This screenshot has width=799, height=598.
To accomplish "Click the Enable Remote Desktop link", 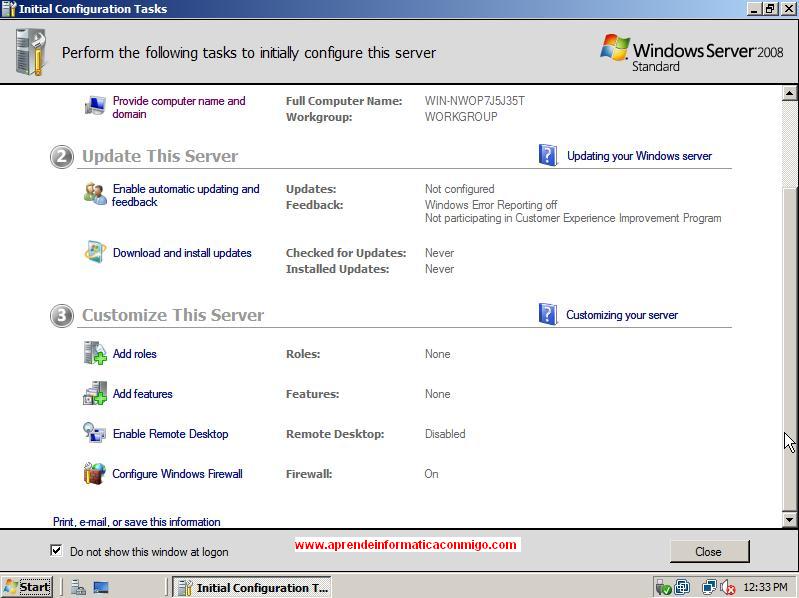I will (x=170, y=434).
